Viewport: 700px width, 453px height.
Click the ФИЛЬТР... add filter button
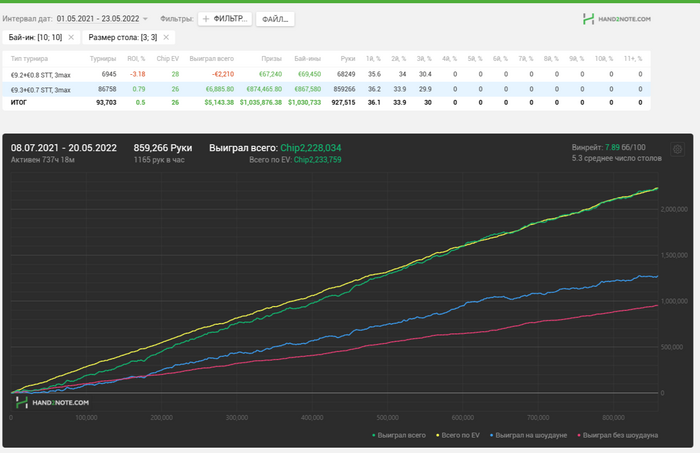click(x=225, y=19)
